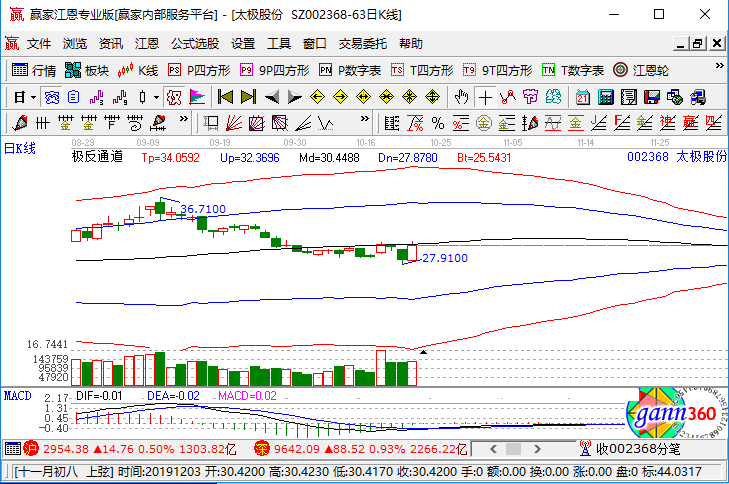Expand the top toolbar overflow chevron
Screen dimensions: 729x484
pyautogui.click(x=719, y=66)
